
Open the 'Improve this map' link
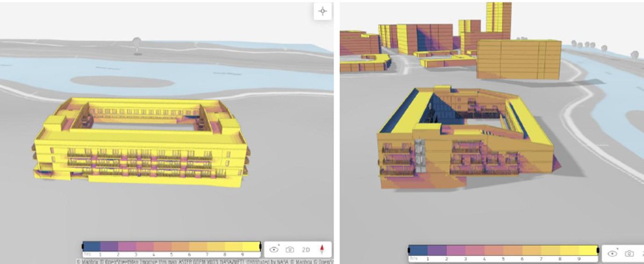pyautogui.click(x=157, y=262)
